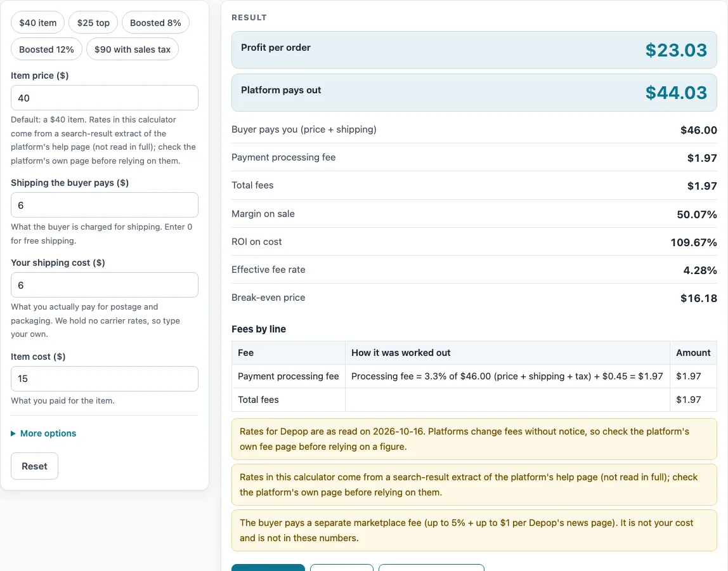
Task: Click the Buyer pays you $46.00 amount
Action: [699, 130]
